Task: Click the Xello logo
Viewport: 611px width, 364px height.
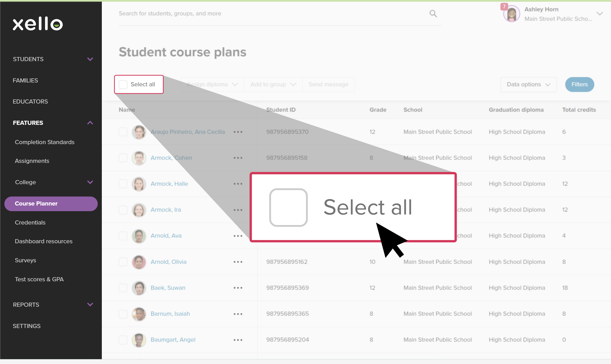Action: (38, 24)
